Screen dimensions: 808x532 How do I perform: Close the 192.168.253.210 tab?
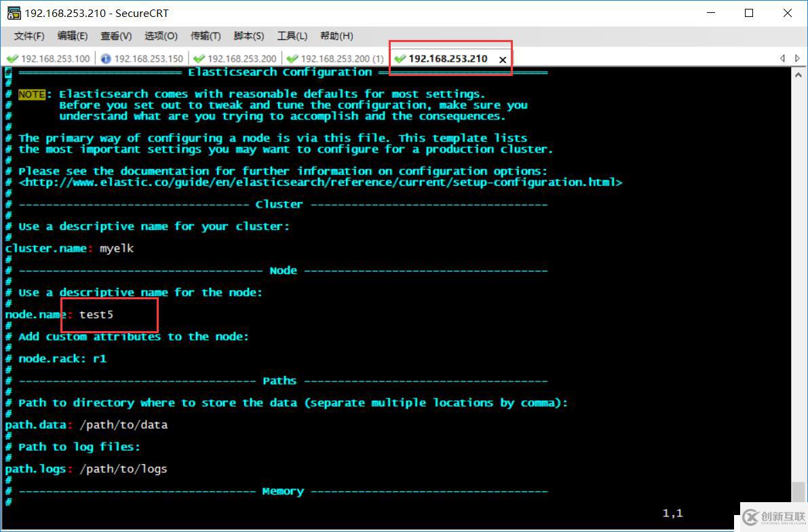[503, 60]
